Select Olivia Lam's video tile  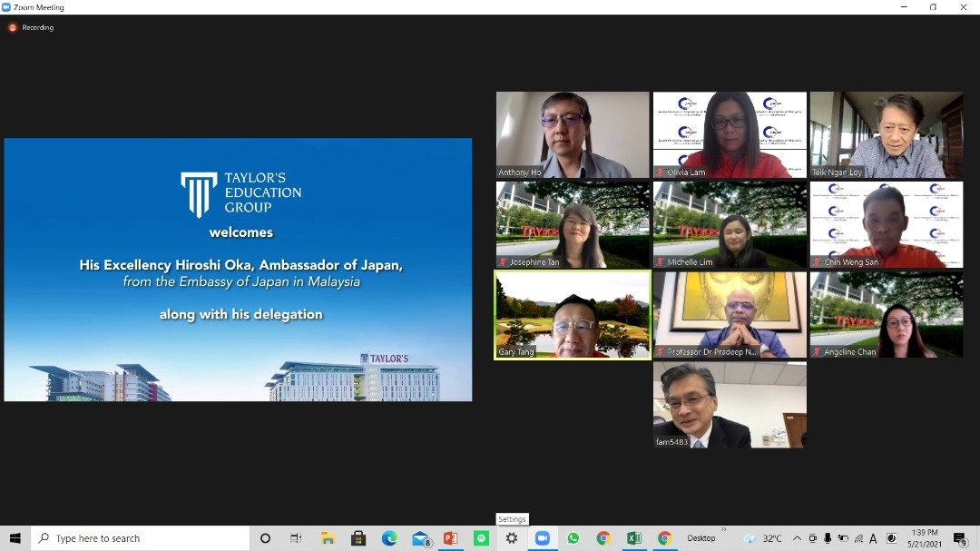[x=730, y=134]
